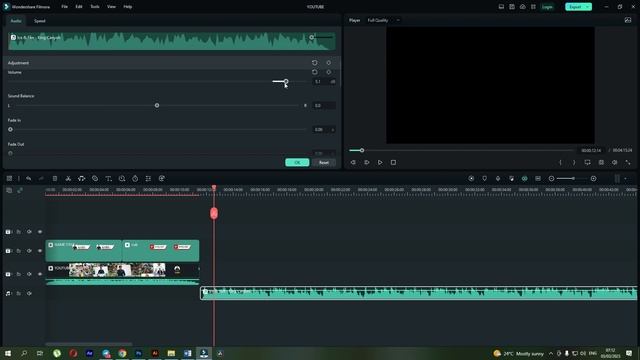Click the fullscreen expand icon in player
The image size is (640, 360).
pos(628,162)
